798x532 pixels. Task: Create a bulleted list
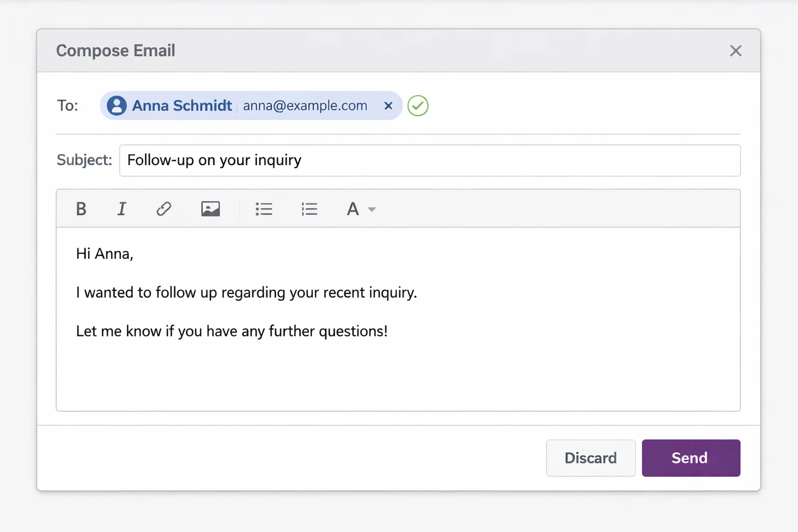point(264,208)
